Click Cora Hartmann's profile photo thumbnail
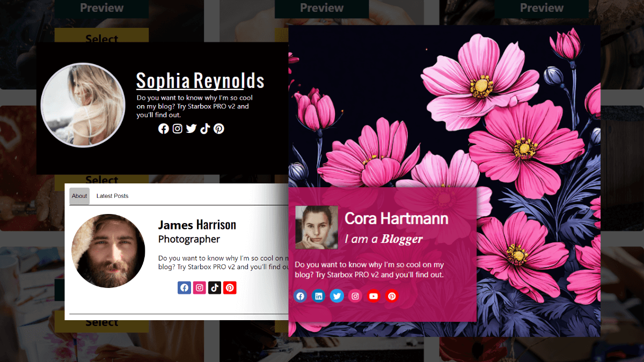This screenshot has height=362, width=644. point(316,227)
